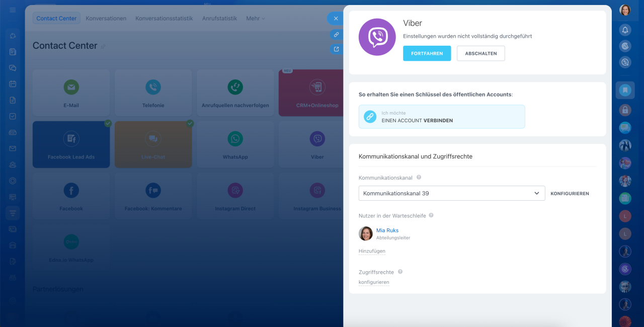Screen dimensions: 644x327
Task: Open the E-Mail channel tile
Action: pos(71,93)
